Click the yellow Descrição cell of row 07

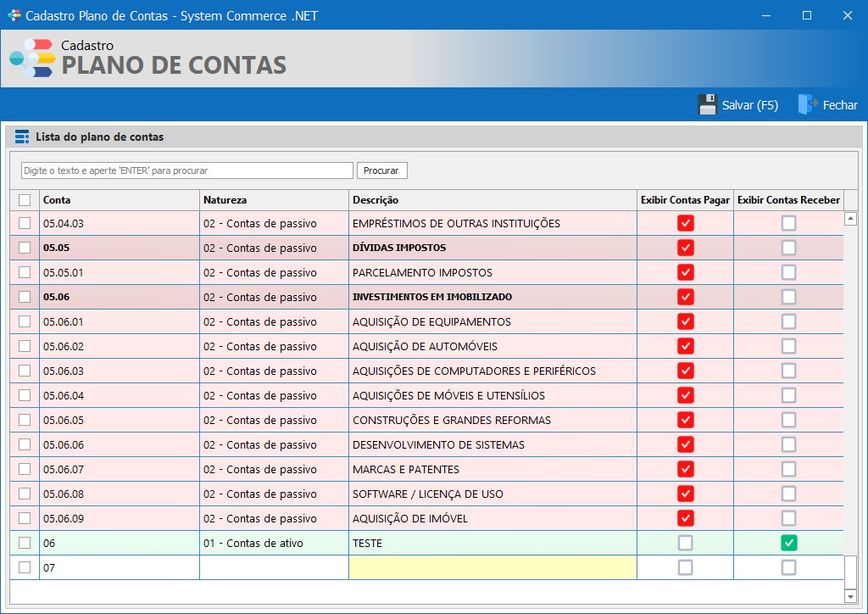pos(492,567)
